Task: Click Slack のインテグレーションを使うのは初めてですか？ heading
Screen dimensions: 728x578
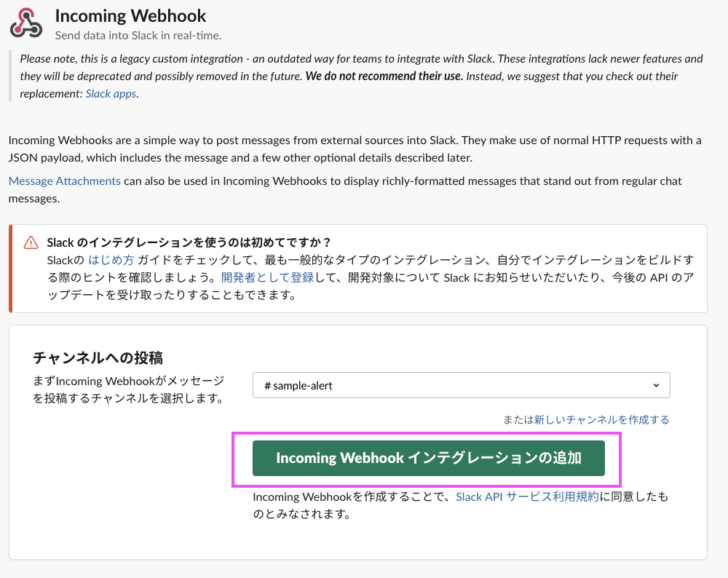Action: tap(189, 242)
